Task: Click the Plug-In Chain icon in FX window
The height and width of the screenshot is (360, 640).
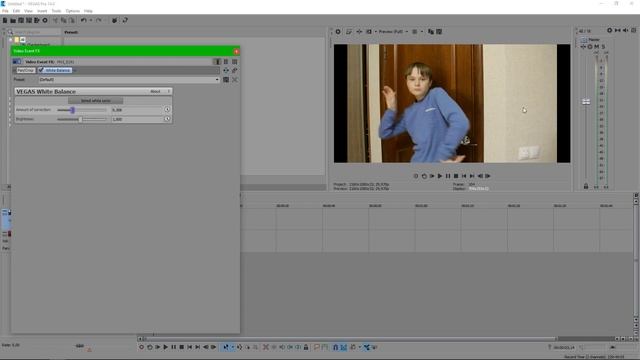Action: pos(226,71)
